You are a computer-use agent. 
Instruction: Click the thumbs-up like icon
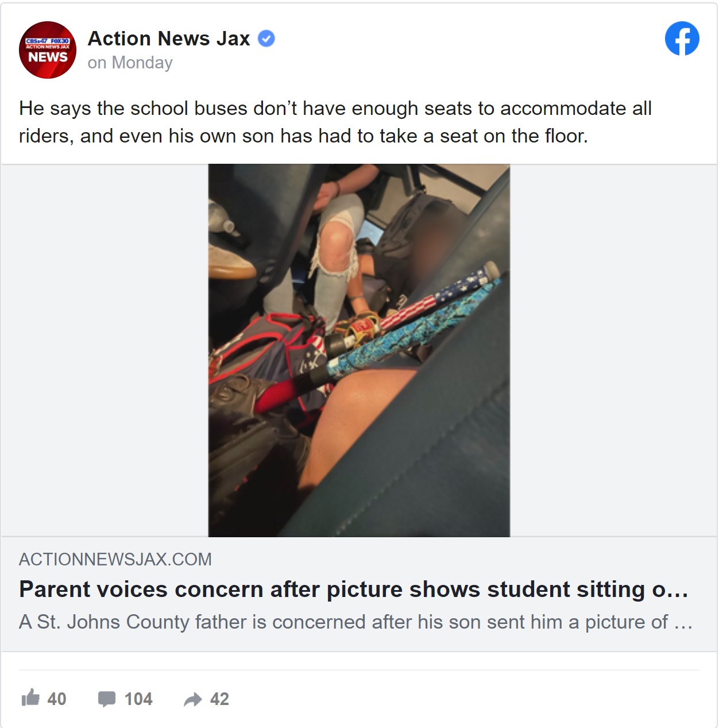tap(30, 698)
